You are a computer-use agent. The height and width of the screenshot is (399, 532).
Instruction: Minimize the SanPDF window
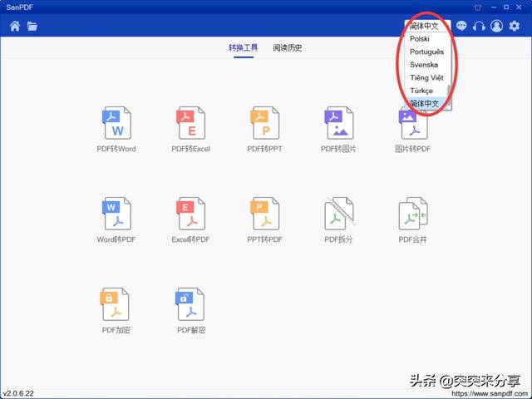coord(494,7)
